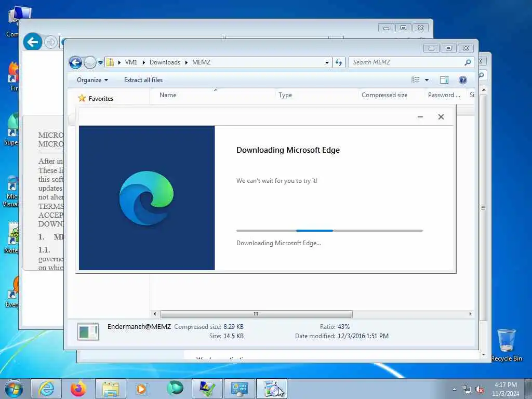Show hidden tray icons
Viewport: 532px width, 399px height.
tap(454, 389)
